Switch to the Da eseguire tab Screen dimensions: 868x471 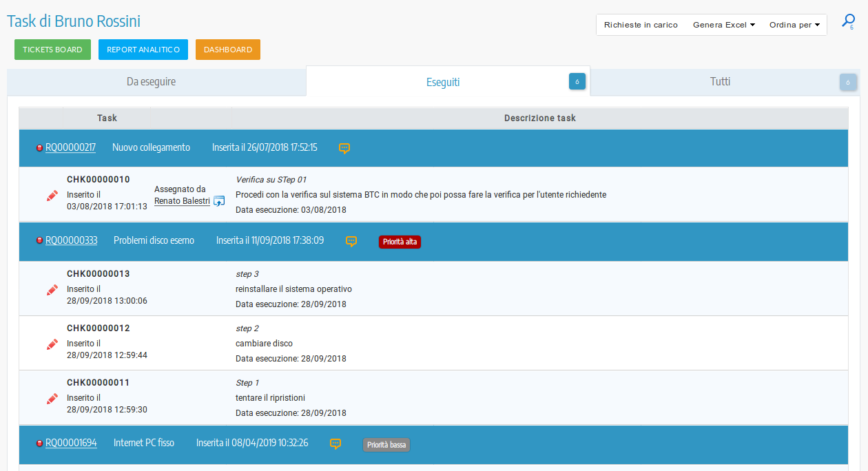pos(151,82)
